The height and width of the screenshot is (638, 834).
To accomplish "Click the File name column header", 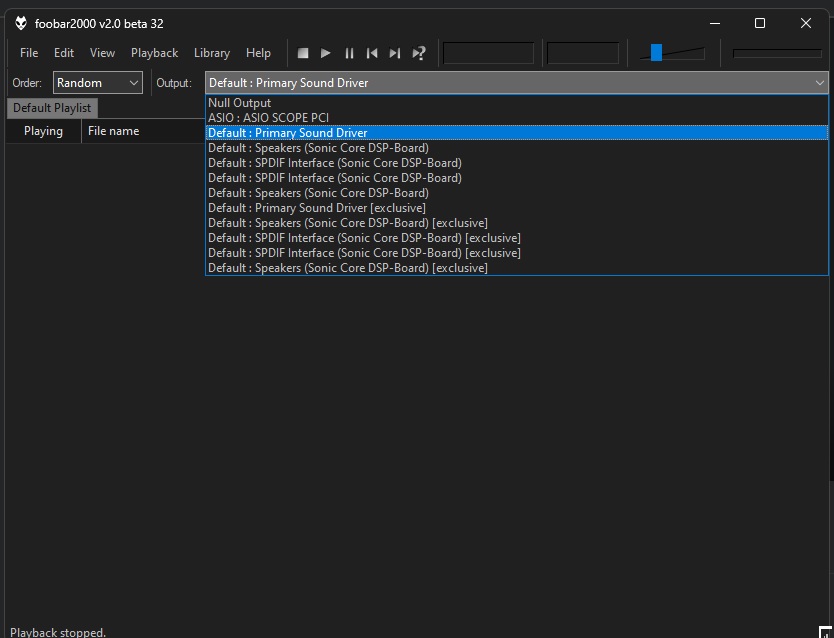I will pyautogui.click(x=113, y=131).
